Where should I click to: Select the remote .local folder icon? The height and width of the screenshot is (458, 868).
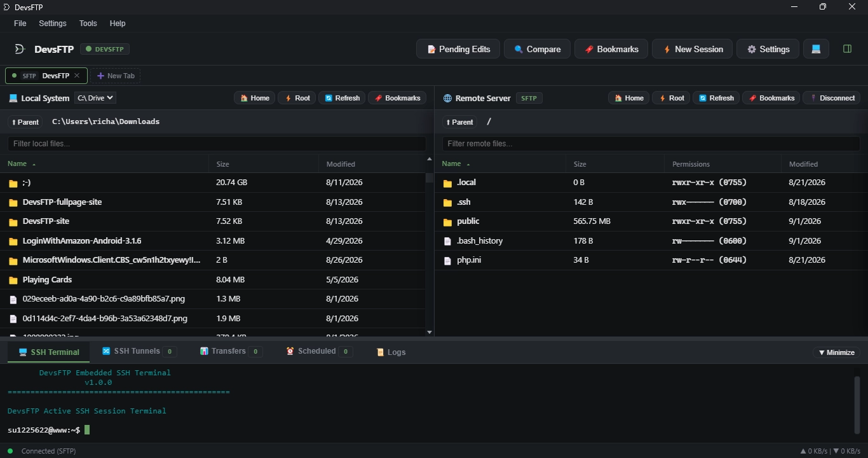[x=447, y=183]
